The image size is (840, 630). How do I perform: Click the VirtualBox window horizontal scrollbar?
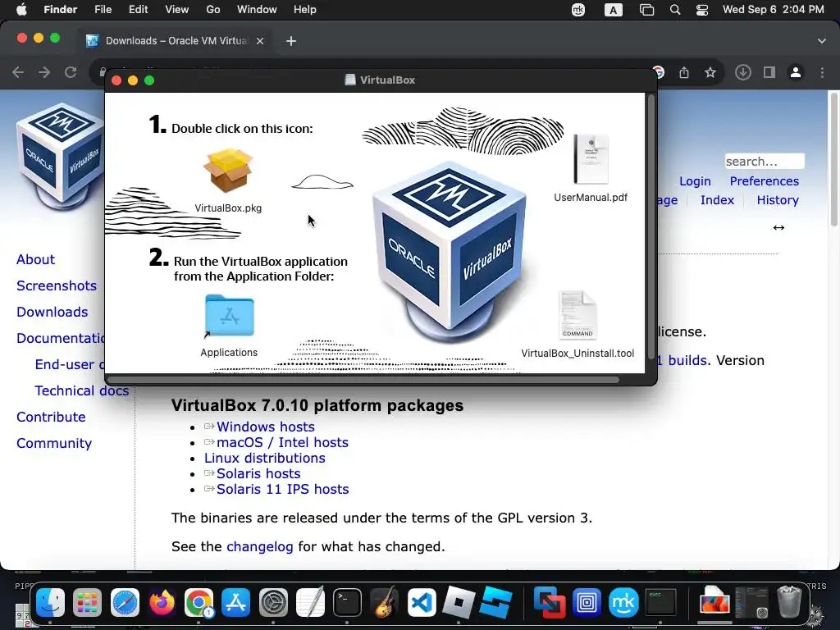tap(363, 380)
